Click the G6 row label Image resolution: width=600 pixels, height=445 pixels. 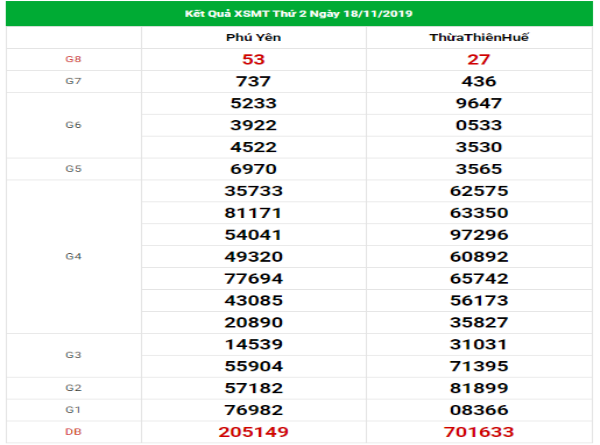(x=73, y=125)
